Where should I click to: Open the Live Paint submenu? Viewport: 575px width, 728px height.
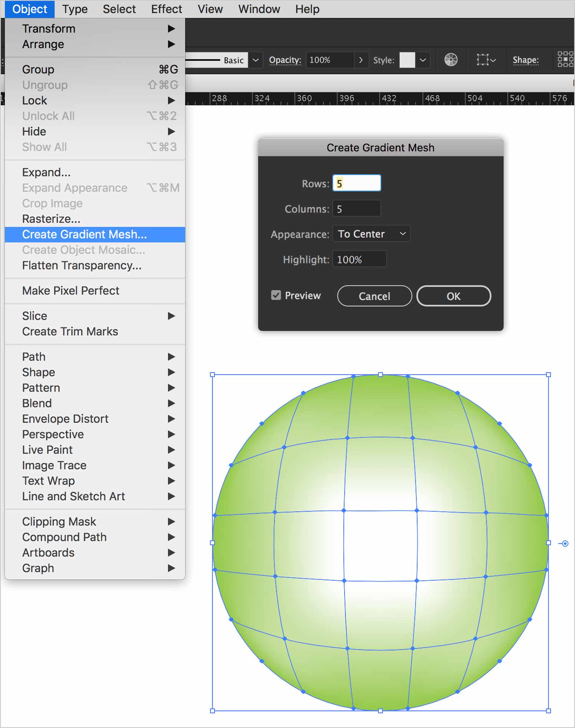point(95,450)
